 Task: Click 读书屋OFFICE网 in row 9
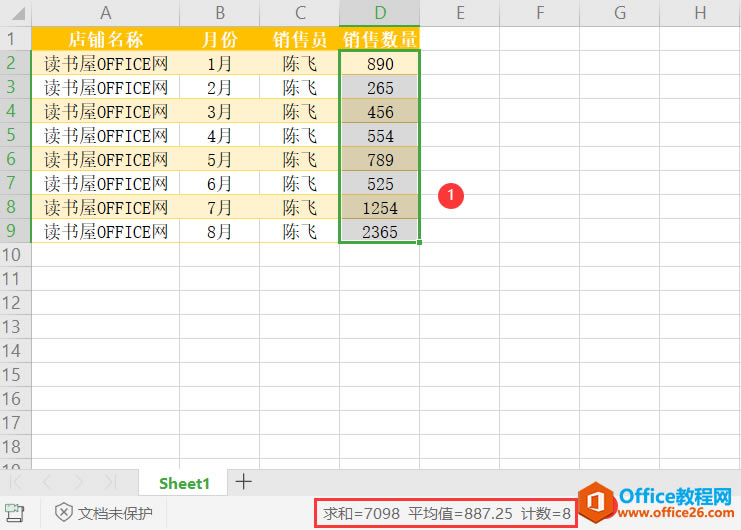pos(105,231)
